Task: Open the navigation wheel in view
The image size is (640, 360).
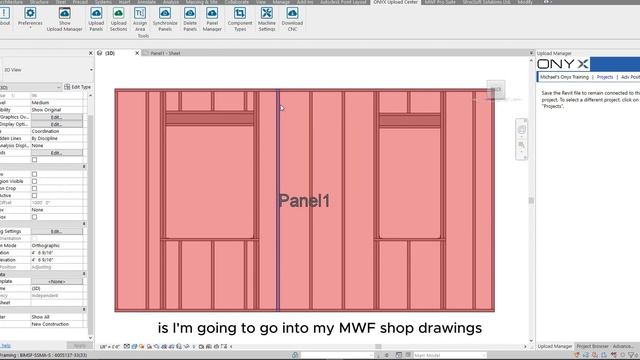Action: tap(522, 130)
